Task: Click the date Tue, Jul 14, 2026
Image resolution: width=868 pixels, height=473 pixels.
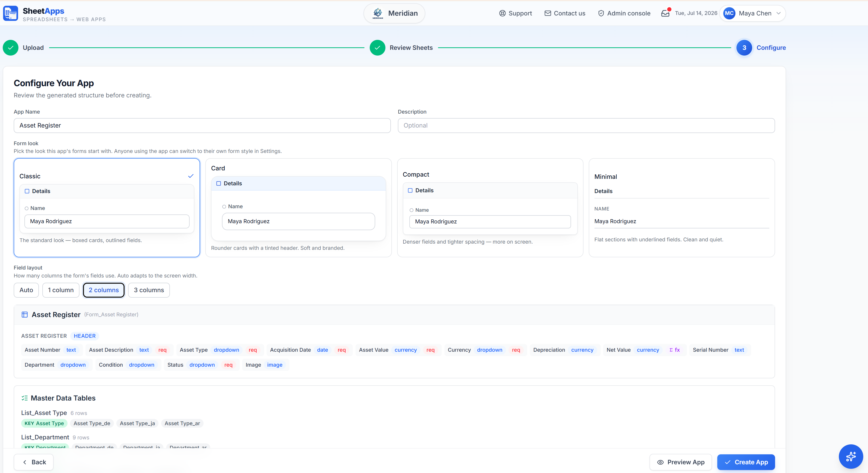Action: tap(696, 13)
